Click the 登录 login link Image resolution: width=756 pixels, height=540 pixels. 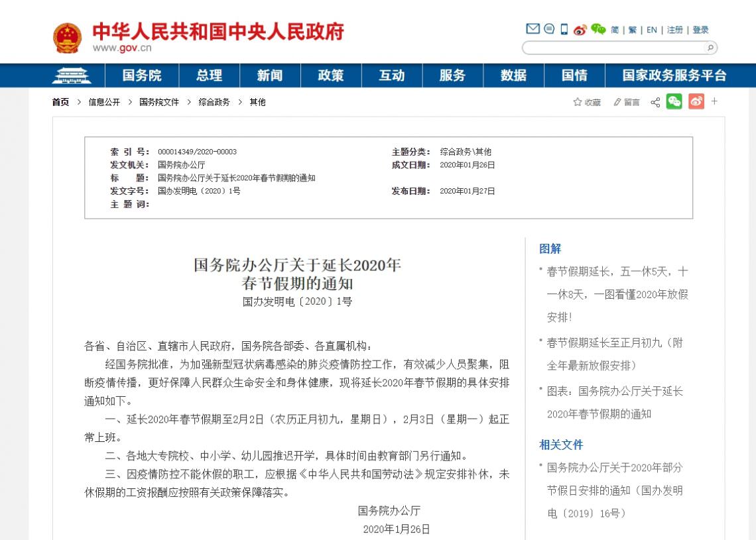(700, 30)
